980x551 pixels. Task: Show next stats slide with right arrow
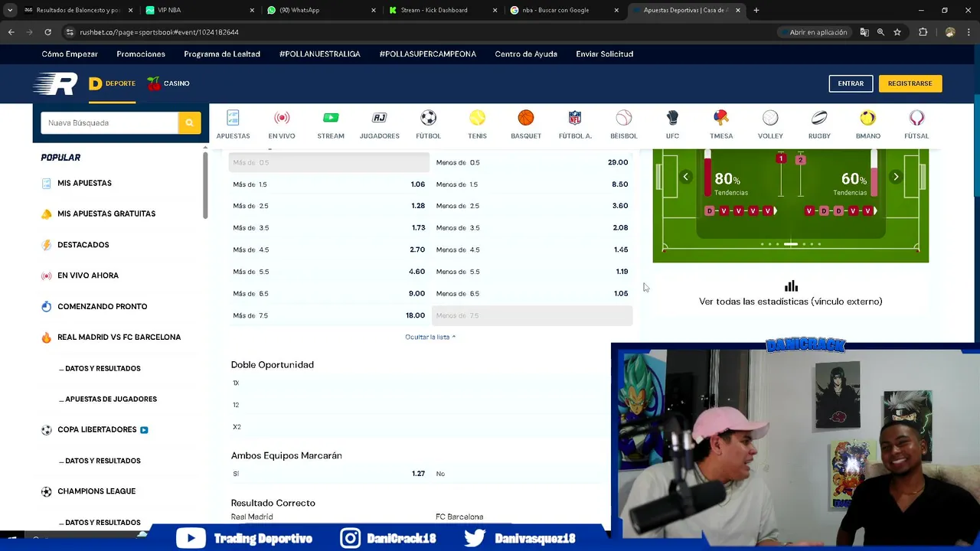(896, 177)
